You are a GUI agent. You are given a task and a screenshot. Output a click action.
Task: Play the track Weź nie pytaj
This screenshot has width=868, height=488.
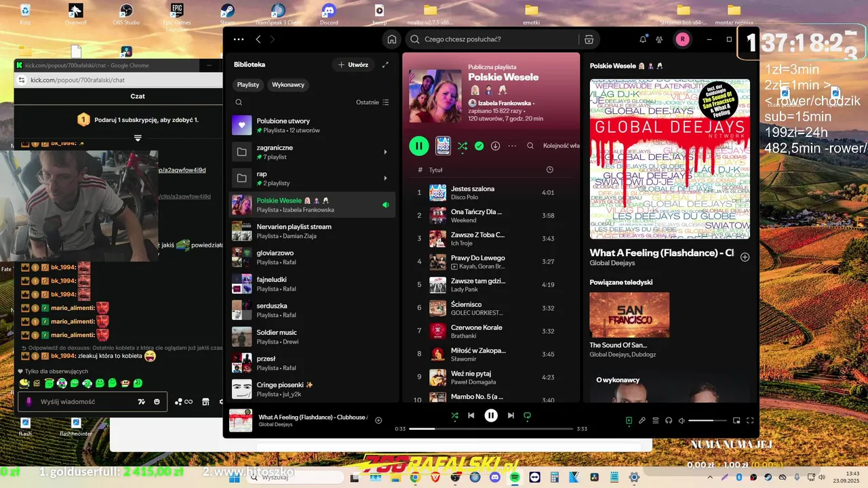(x=492, y=377)
